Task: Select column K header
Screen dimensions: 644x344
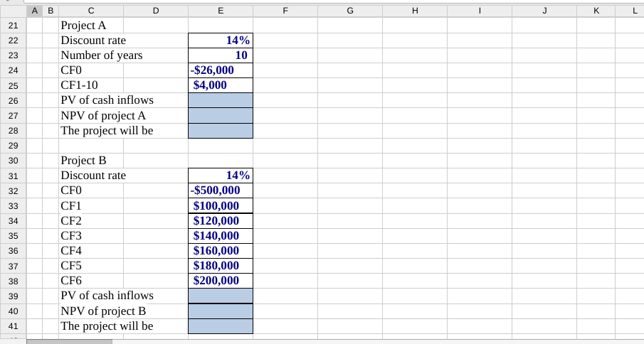Action: 596,11
